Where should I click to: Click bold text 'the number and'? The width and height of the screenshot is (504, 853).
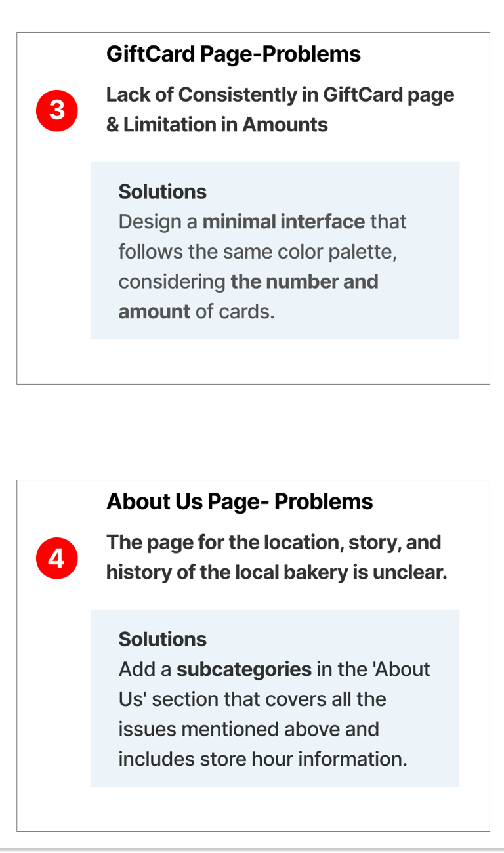tap(304, 281)
